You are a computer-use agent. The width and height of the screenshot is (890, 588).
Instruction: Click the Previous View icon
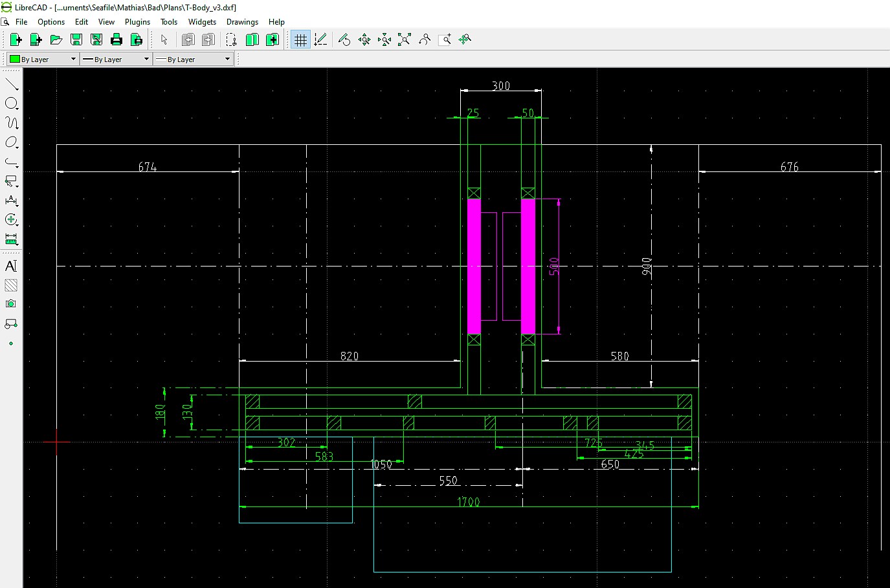425,40
